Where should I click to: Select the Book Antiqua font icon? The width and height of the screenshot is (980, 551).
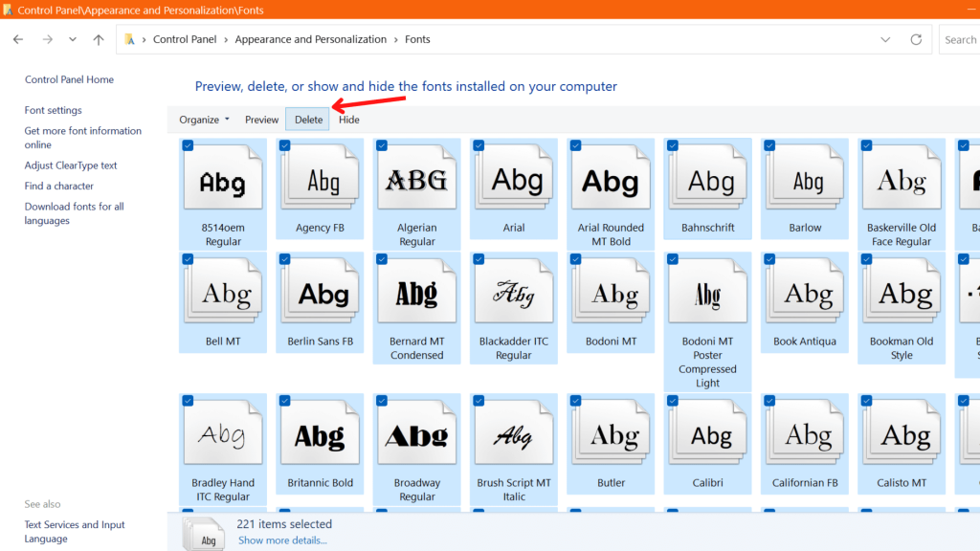click(804, 291)
